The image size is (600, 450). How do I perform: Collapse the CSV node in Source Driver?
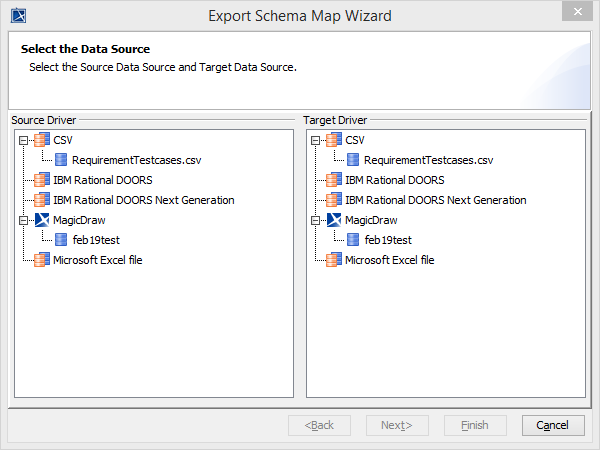pyautogui.click(x=23, y=140)
